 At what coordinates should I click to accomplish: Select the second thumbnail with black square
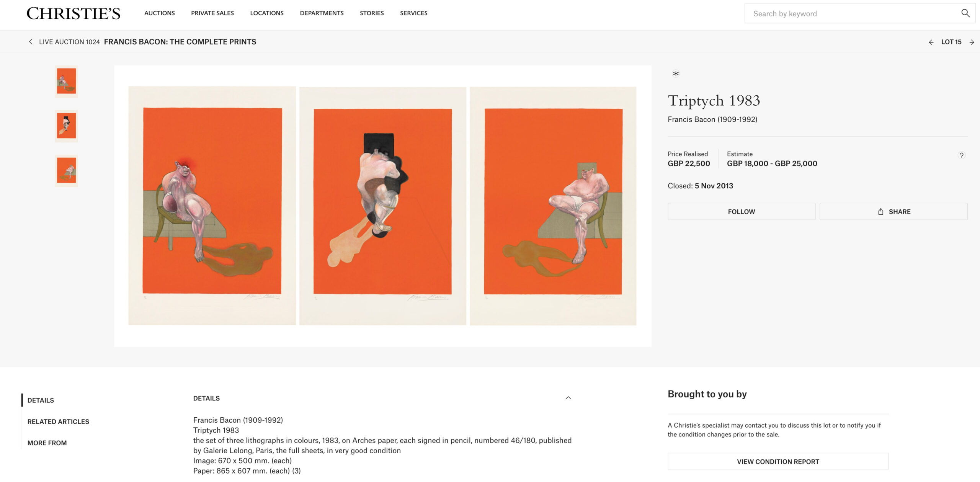point(66,126)
